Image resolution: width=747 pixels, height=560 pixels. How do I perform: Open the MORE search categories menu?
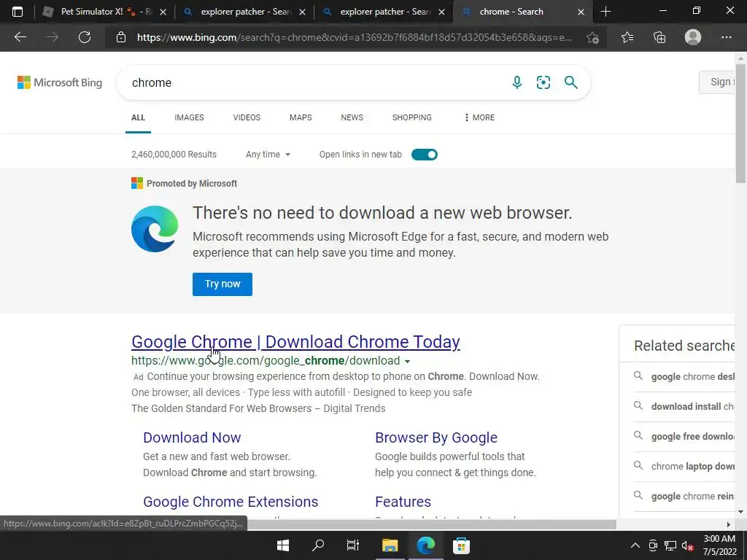[x=479, y=117]
